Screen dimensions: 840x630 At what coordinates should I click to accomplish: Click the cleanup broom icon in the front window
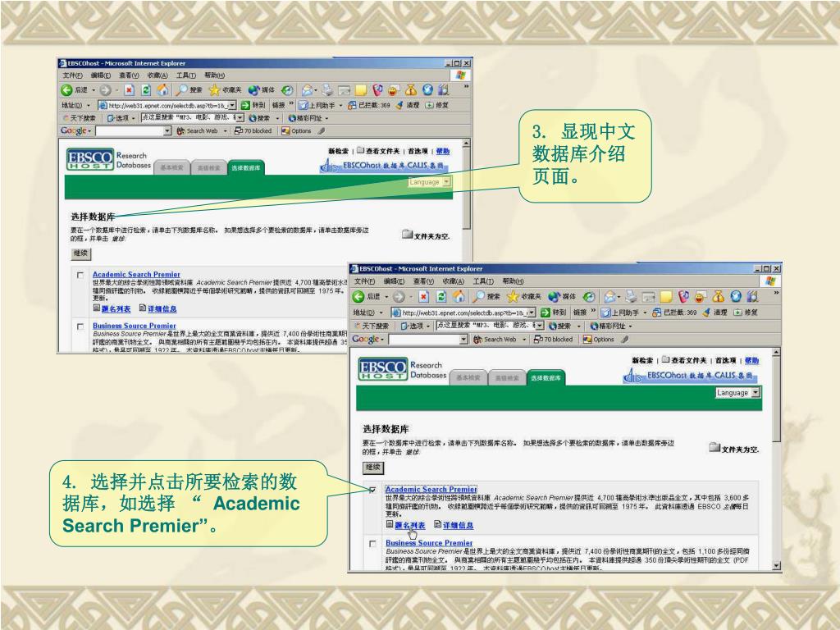(706, 312)
